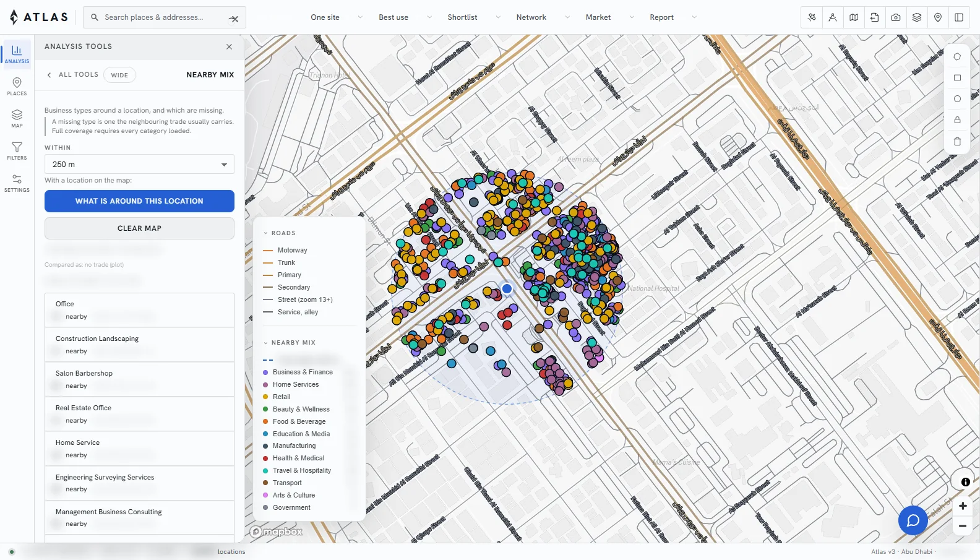The width and height of the screenshot is (980, 560).
Task: Focus the Search places & addresses field
Action: (165, 17)
